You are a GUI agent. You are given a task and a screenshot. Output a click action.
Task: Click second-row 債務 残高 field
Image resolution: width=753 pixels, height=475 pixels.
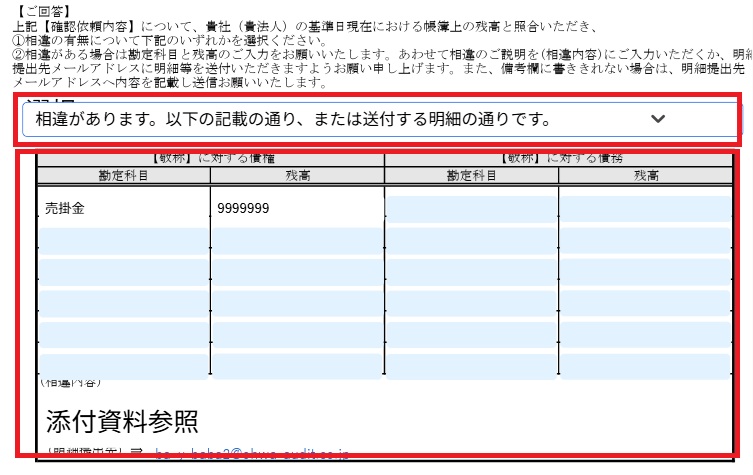click(645, 241)
